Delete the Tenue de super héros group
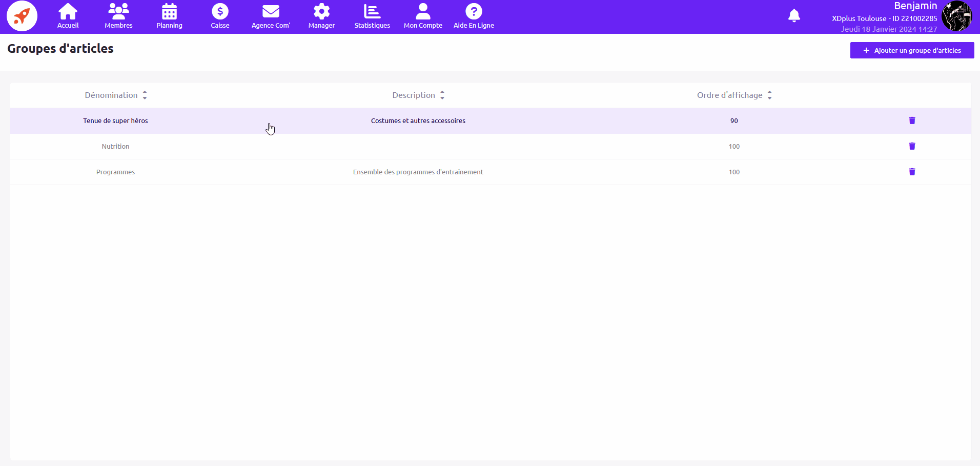The image size is (980, 466). click(x=912, y=120)
